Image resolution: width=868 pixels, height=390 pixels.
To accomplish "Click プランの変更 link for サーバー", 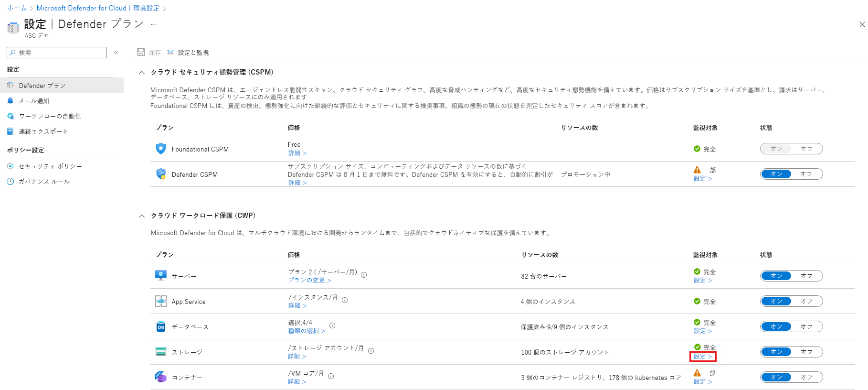I will (309, 280).
